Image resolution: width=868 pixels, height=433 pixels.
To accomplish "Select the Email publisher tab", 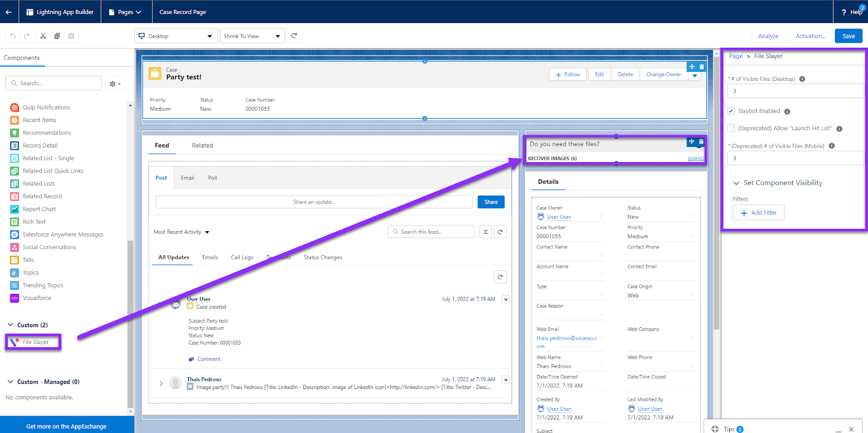I will point(187,178).
